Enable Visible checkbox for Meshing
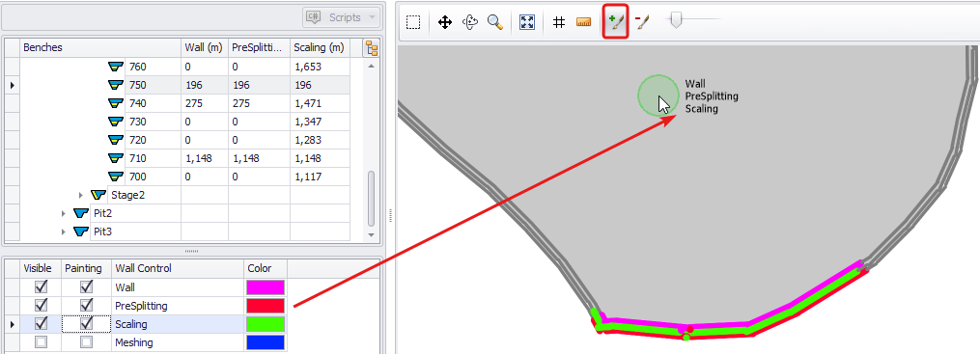This screenshot has width=980, height=354. 42,342
